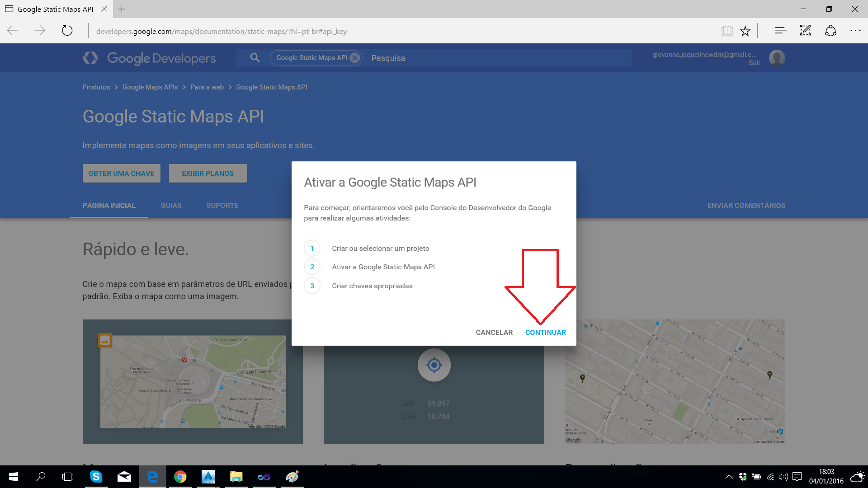Viewport: 868px width, 488px height.
Task: Close the Google Static Maps API tab
Action: pyautogui.click(x=104, y=9)
